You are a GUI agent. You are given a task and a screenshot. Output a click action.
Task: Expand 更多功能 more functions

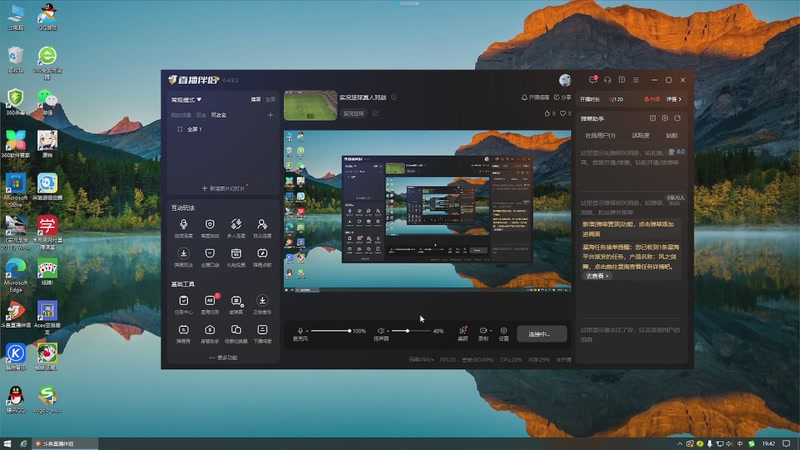pyautogui.click(x=223, y=358)
